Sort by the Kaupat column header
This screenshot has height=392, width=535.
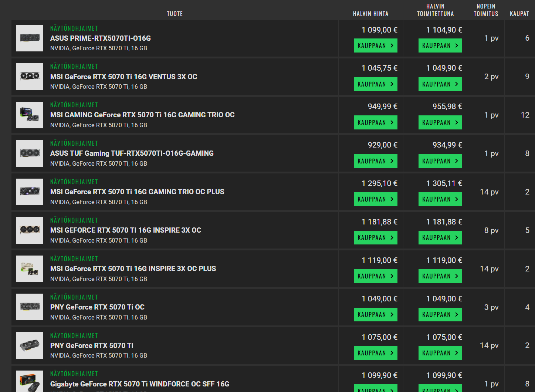pos(519,14)
